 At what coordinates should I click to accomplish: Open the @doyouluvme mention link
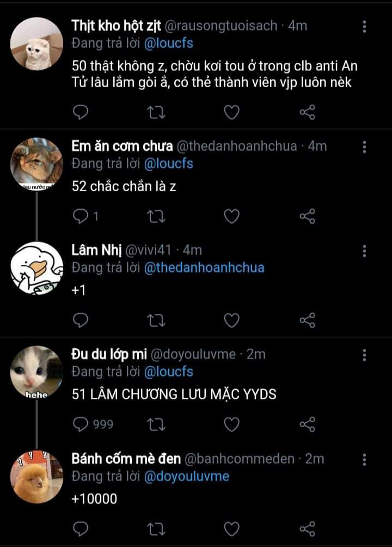coord(186,476)
